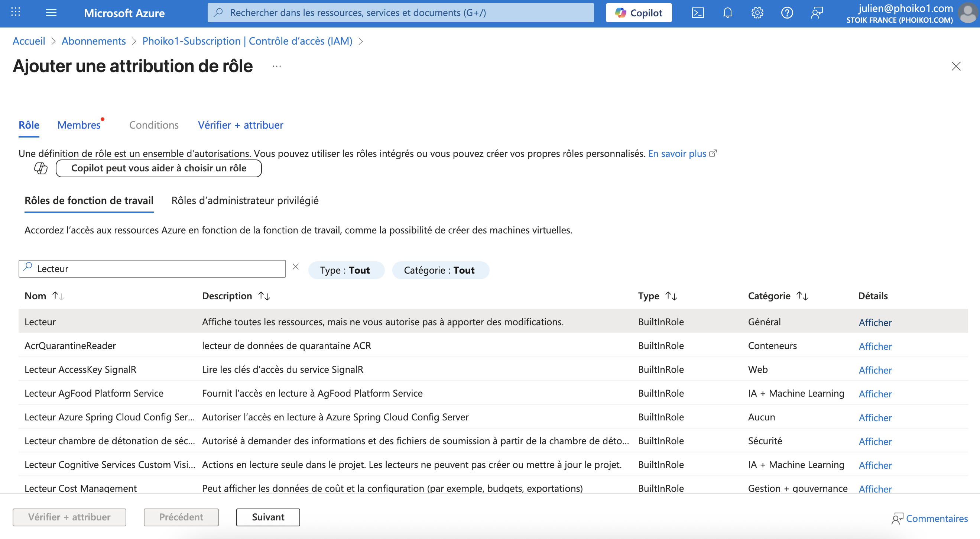Open the Catégorie : Tout filter
The height and width of the screenshot is (539, 980).
pos(440,270)
